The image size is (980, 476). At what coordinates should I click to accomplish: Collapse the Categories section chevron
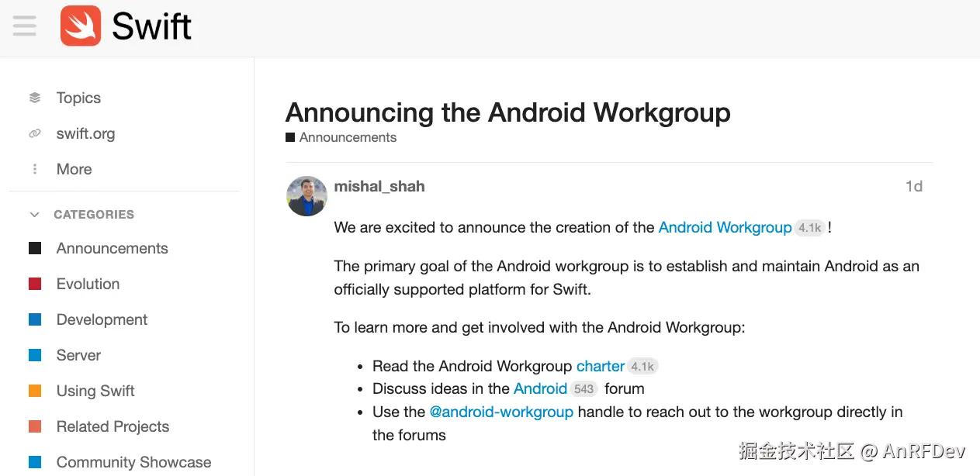(x=34, y=214)
